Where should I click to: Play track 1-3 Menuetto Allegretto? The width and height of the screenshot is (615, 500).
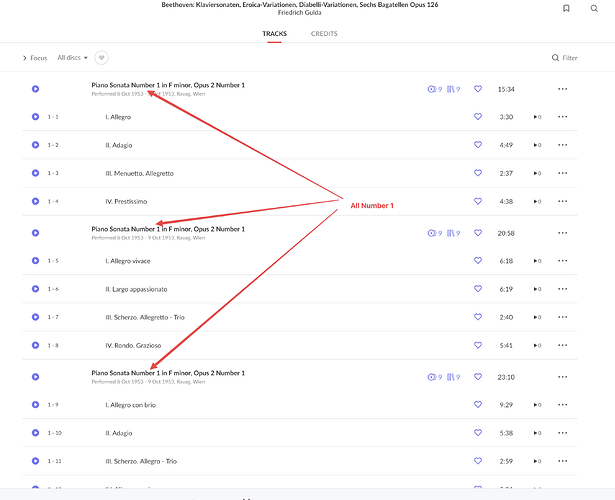pyautogui.click(x=35, y=173)
